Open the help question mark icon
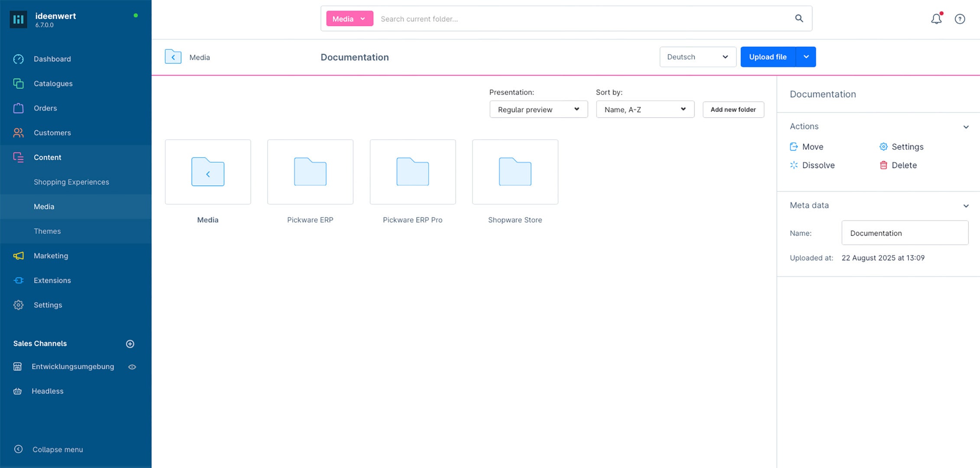980x468 pixels. [960, 19]
